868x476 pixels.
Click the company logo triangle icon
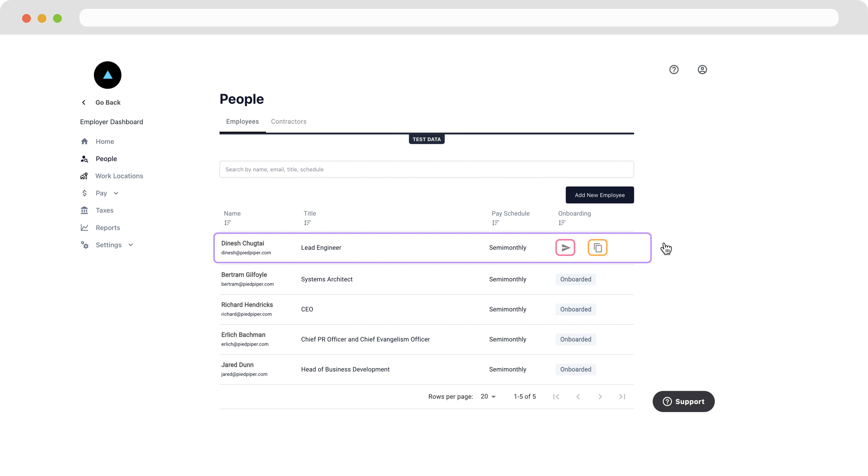[108, 75]
